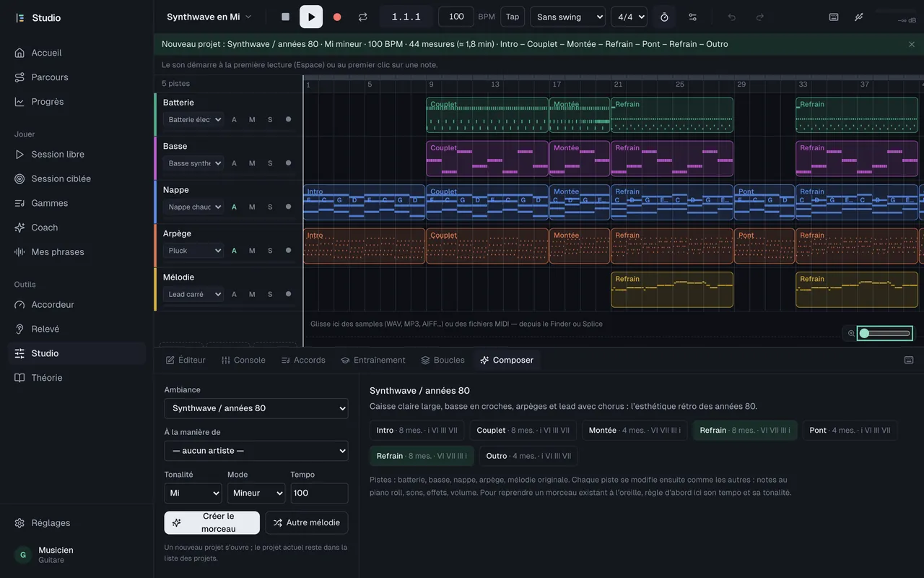Adjust the timeline zoom slider

point(885,333)
